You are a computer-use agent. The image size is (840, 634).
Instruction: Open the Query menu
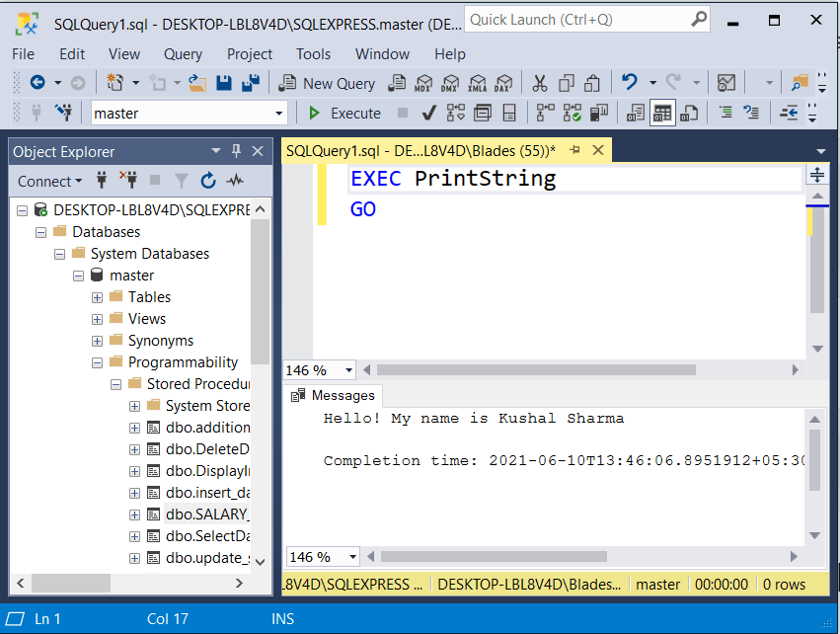[183, 54]
